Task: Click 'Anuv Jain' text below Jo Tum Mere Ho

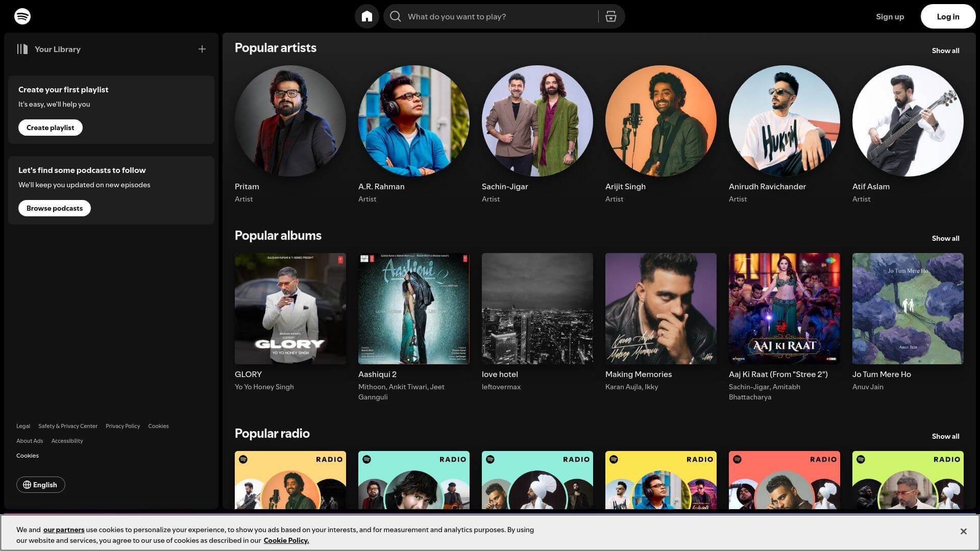Action: point(868,387)
